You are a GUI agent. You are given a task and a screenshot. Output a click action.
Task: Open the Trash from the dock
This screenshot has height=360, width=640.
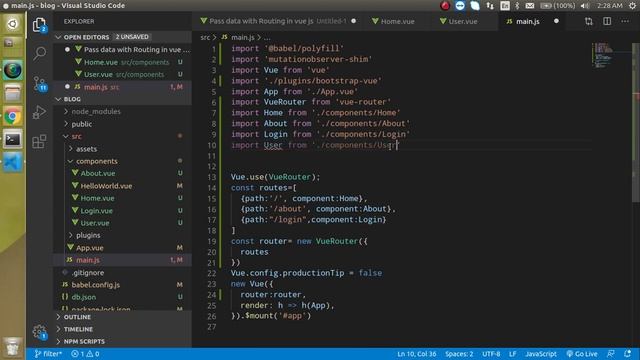click(x=13, y=348)
